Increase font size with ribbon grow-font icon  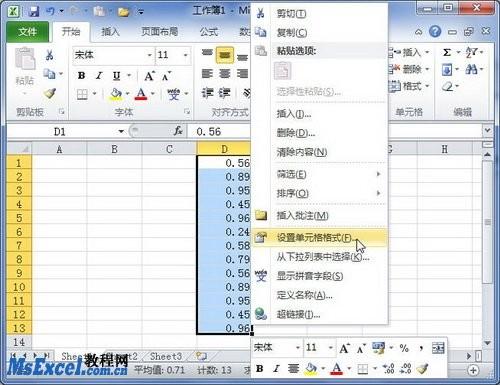[150, 76]
